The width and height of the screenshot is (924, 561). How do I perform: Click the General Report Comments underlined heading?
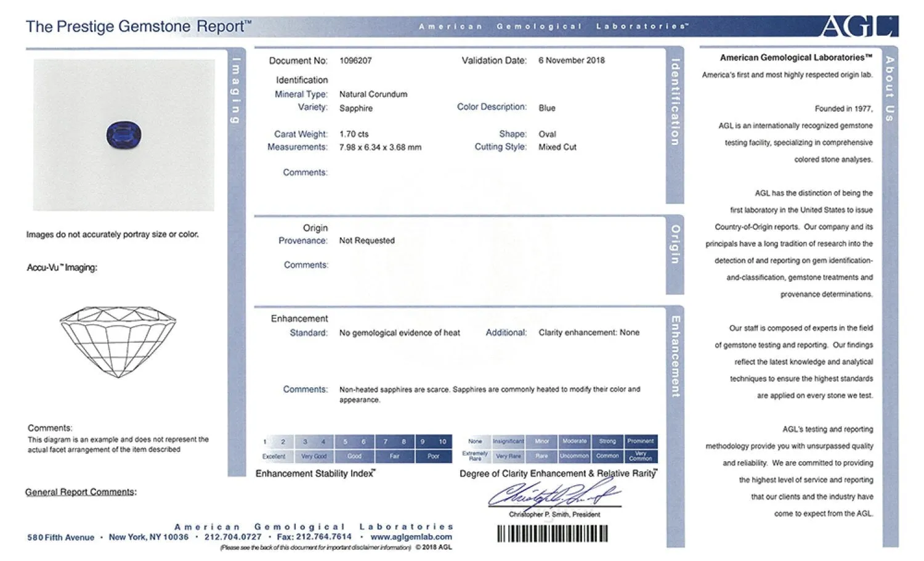coord(81,492)
